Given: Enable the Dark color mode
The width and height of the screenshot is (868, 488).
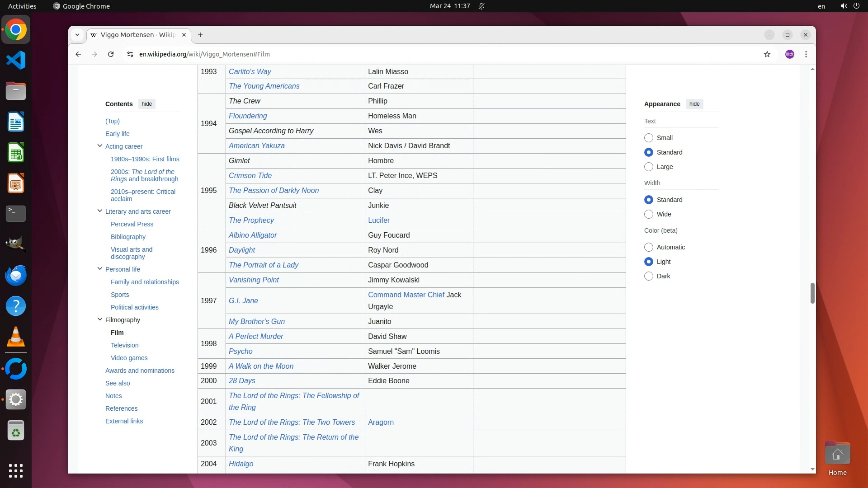Looking at the screenshot, I should pyautogui.click(x=649, y=276).
